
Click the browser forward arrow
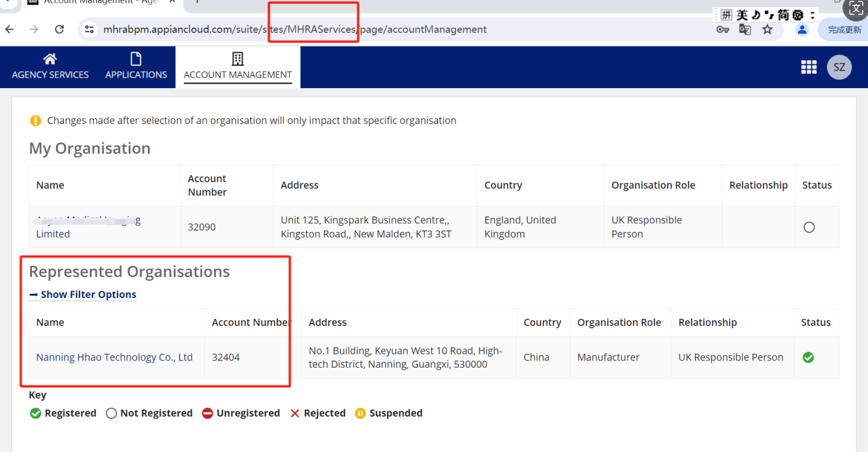(34, 29)
